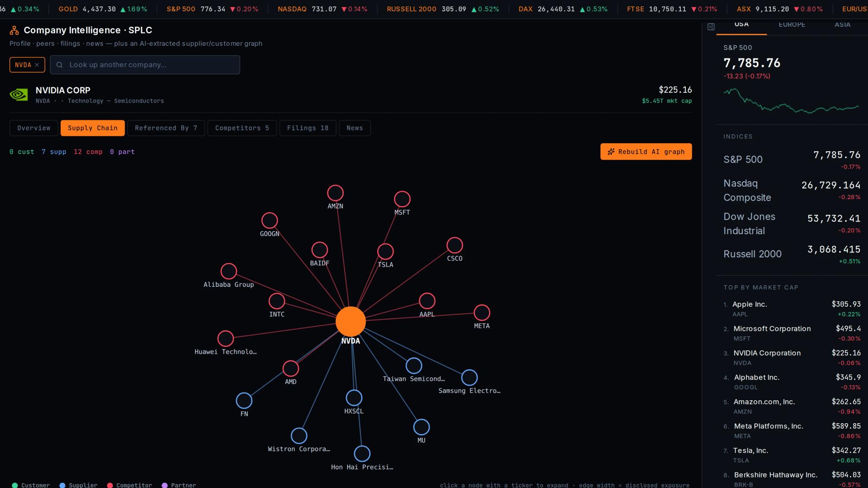Open NVIDIA Corporation in market cap list
Viewport: 868px width, 488px height.
(x=792, y=358)
